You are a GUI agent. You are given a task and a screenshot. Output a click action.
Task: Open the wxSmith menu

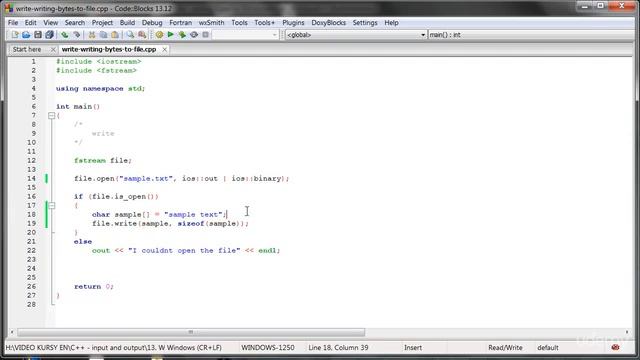coord(211,22)
